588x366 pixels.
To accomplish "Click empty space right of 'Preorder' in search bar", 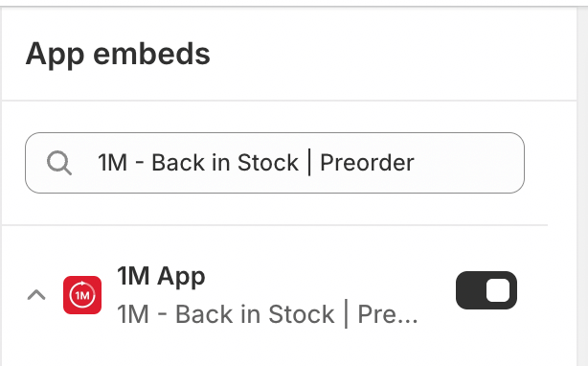I will tap(468, 163).
